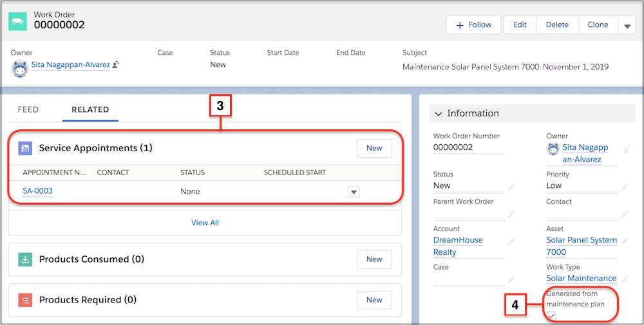Image resolution: width=644 pixels, height=325 pixels.
Task: Click the change owner icon beside header owner name
Action: [116, 64]
